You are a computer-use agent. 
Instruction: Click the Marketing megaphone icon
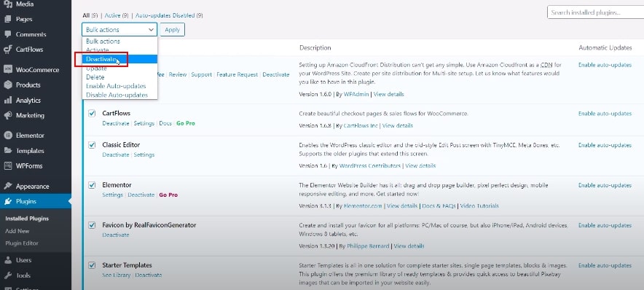[x=8, y=115]
